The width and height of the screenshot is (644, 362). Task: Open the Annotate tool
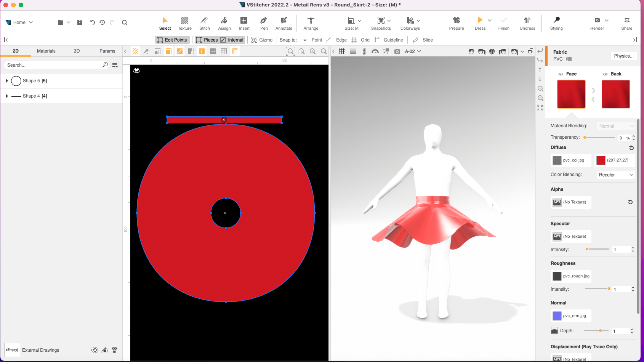284,23
